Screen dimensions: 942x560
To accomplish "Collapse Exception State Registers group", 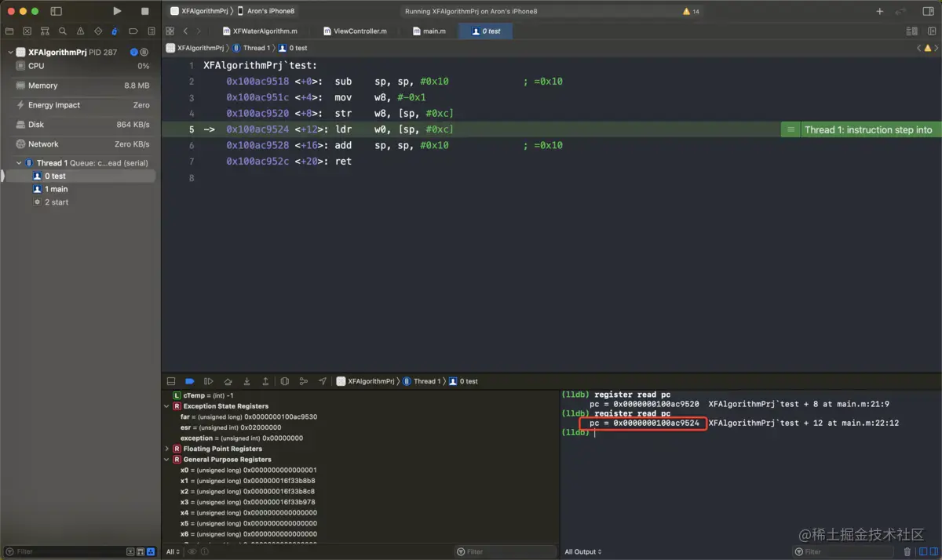I will [x=166, y=406].
